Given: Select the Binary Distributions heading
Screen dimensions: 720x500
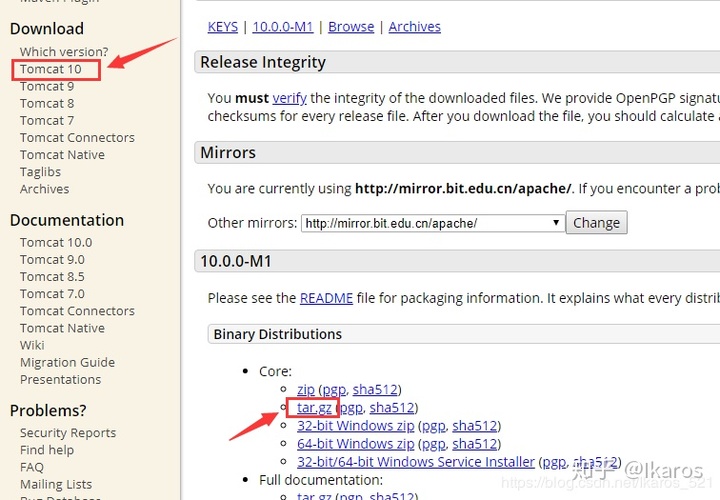Looking at the screenshot, I should tap(278, 334).
